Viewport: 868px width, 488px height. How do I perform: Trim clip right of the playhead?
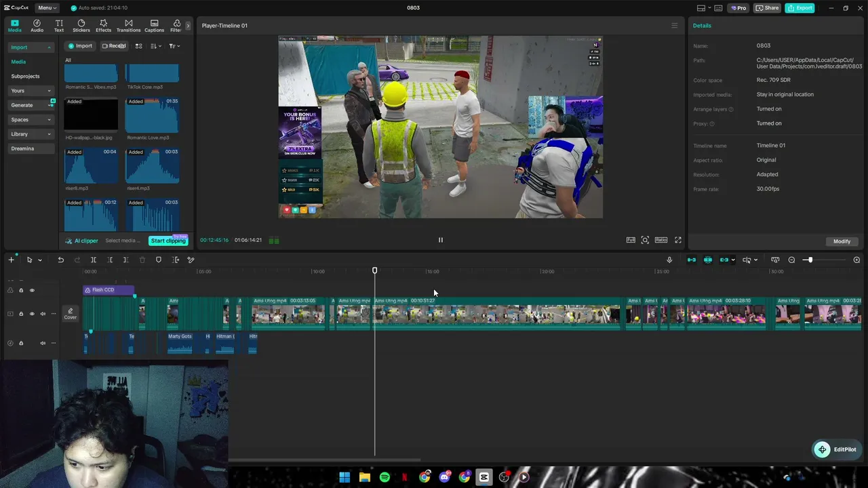(x=125, y=260)
